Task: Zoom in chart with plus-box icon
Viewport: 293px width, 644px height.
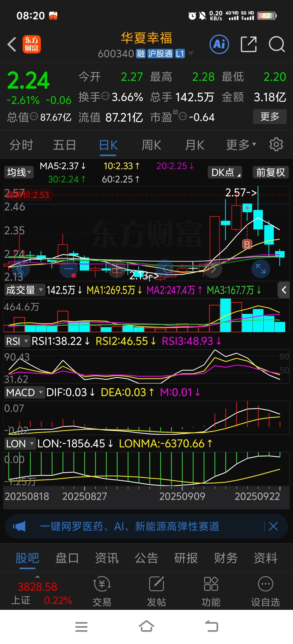Action: (x=117, y=269)
